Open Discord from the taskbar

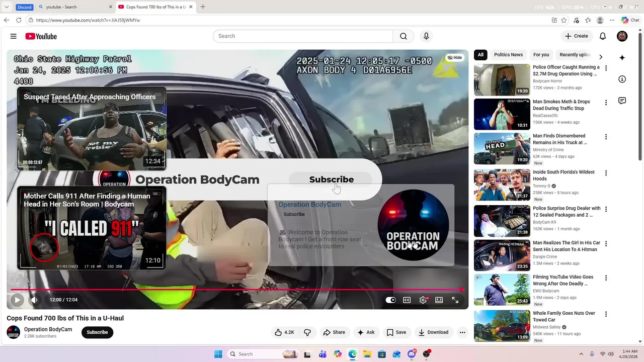pos(412,354)
